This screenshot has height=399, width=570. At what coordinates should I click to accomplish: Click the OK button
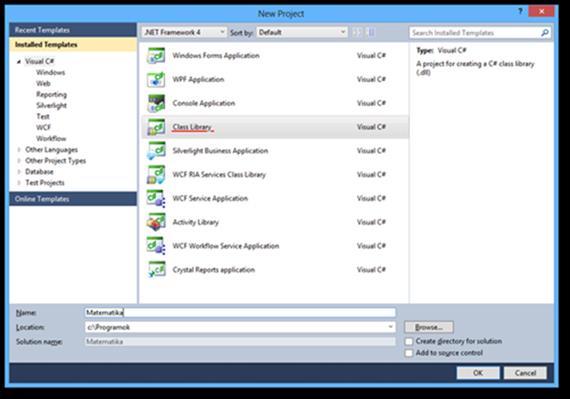[x=478, y=373]
